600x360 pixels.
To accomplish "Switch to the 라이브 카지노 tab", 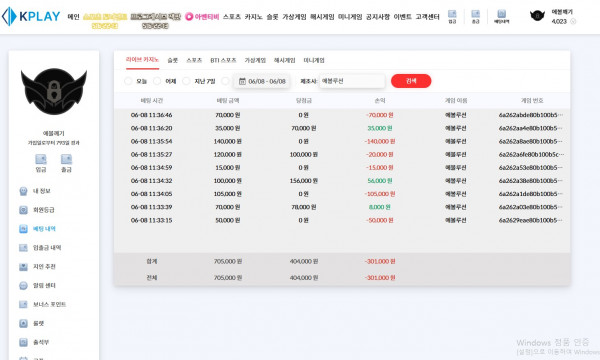I will [x=142, y=60].
